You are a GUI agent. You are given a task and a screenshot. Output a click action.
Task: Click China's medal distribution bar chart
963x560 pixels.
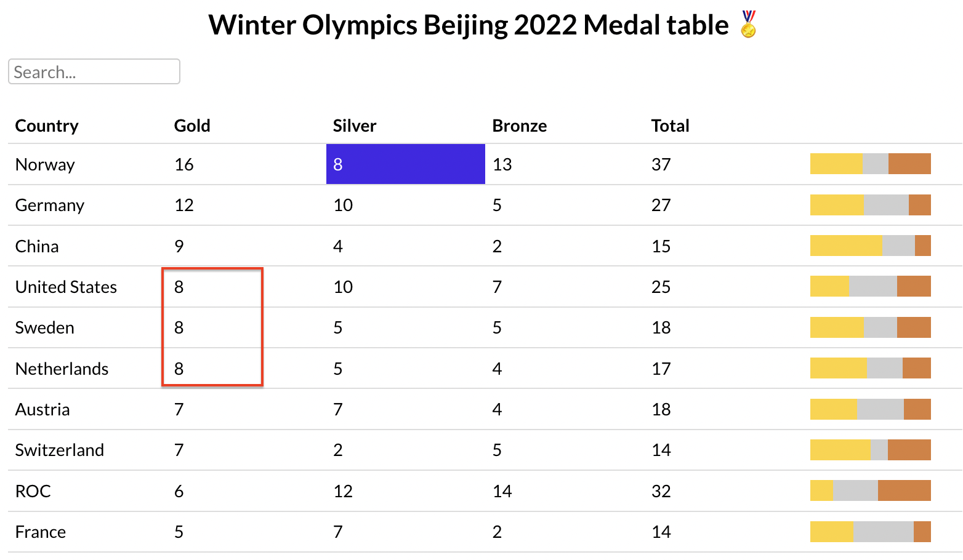(x=870, y=246)
